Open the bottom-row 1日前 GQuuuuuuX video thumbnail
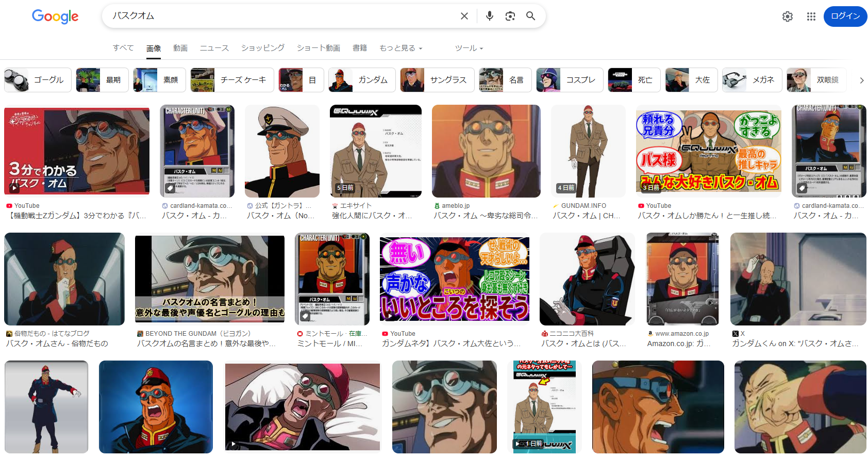This screenshot has width=868, height=457. coord(544,407)
